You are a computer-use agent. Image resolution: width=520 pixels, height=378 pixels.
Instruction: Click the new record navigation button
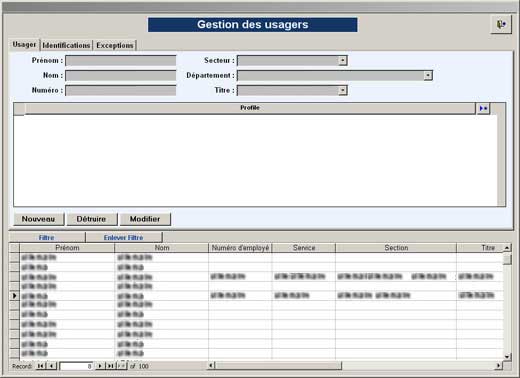(121, 366)
